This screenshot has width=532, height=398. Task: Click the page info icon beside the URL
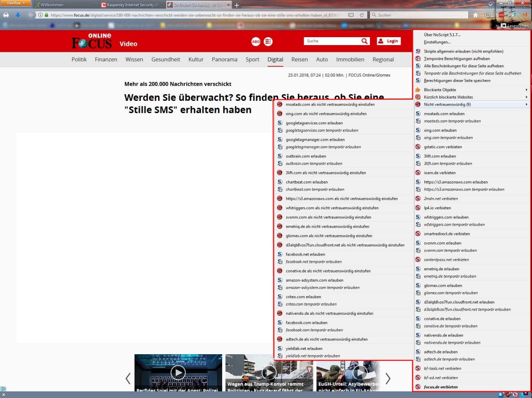click(40, 14)
